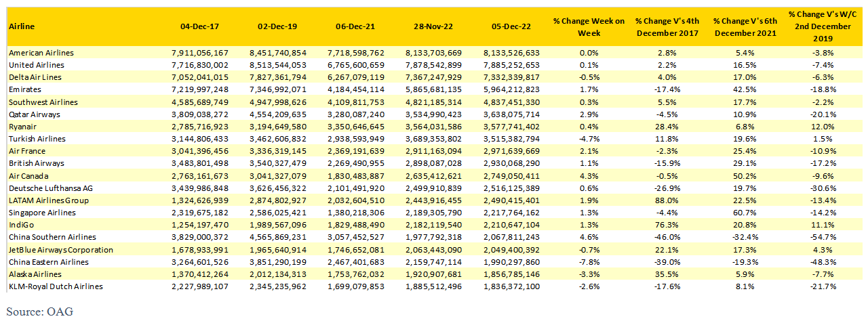Click KLM value 1,836,372,100
This screenshot has height=323, width=868.
pyautogui.click(x=512, y=286)
